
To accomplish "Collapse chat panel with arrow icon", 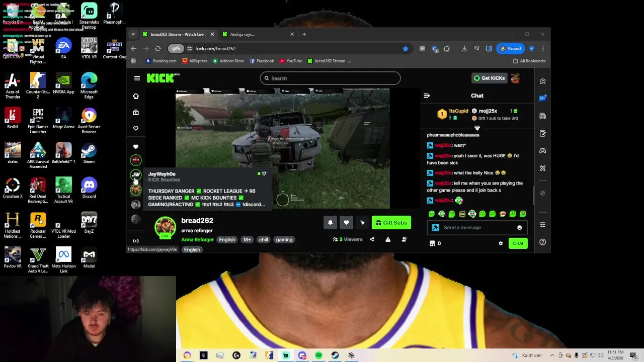I will point(427,96).
